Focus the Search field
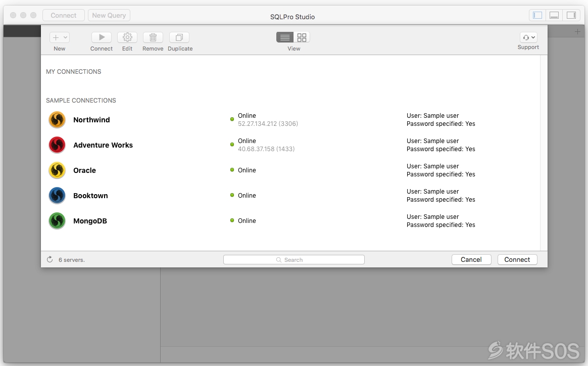 click(x=294, y=260)
